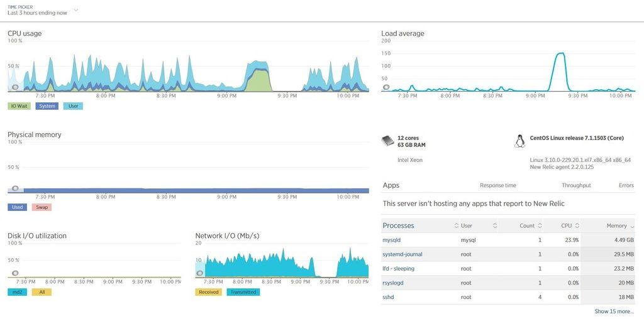Click the Apps section heading
Screen dimensions: 644x319
(x=391, y=185)
